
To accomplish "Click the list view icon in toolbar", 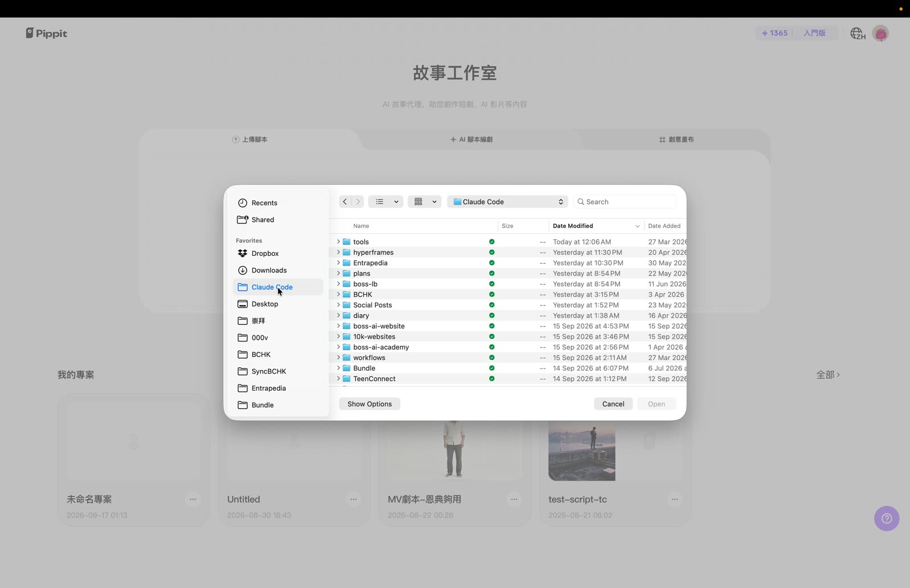I will tap(379, 202).
